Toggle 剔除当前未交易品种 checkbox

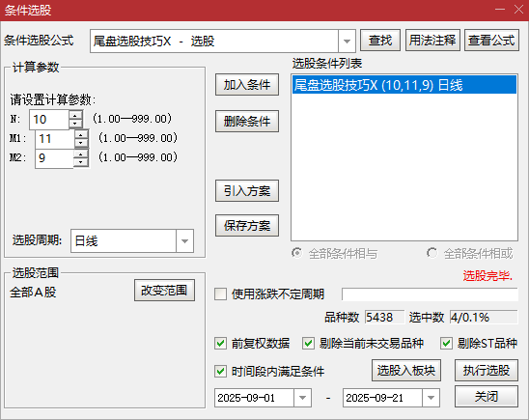[x=308, y=344]
